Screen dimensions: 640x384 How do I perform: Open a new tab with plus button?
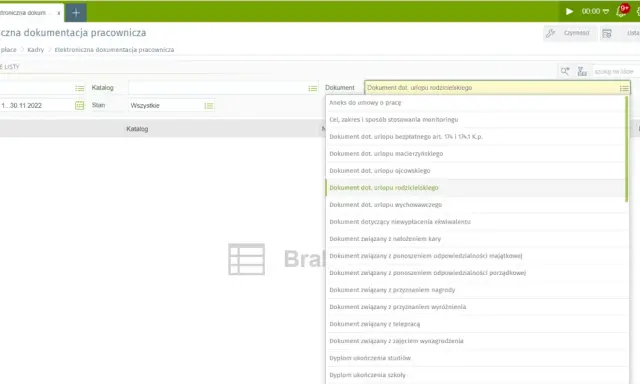tap(76, 13)
